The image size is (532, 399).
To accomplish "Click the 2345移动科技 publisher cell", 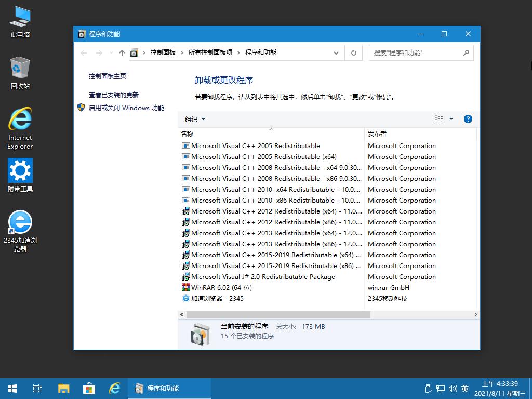I will coord(388,299).
